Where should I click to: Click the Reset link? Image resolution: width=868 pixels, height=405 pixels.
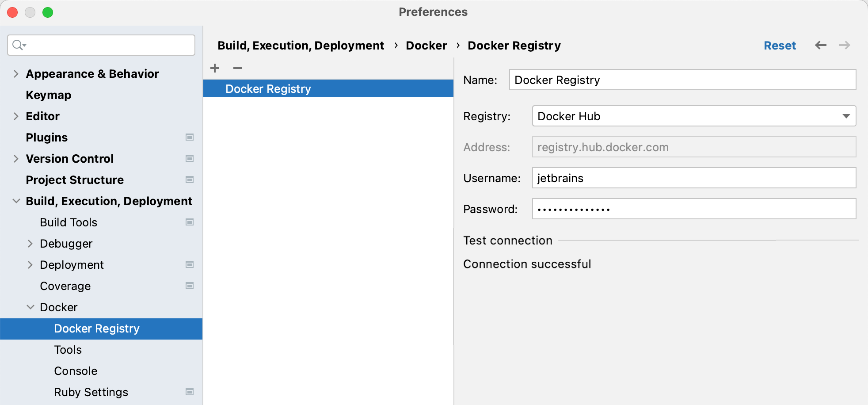pyautogui.click(x=780, y=45)
